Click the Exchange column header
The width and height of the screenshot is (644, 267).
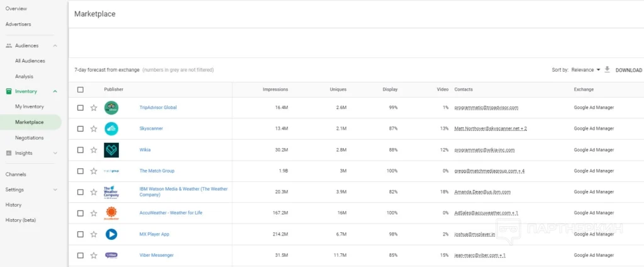[x=584, y=89]
